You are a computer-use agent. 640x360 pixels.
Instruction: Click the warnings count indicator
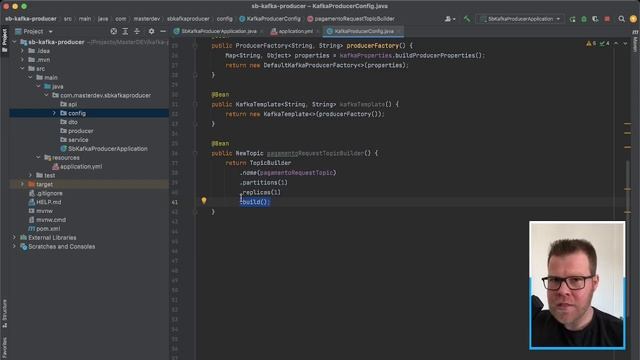pyautogui.click(x=591, y=43)
